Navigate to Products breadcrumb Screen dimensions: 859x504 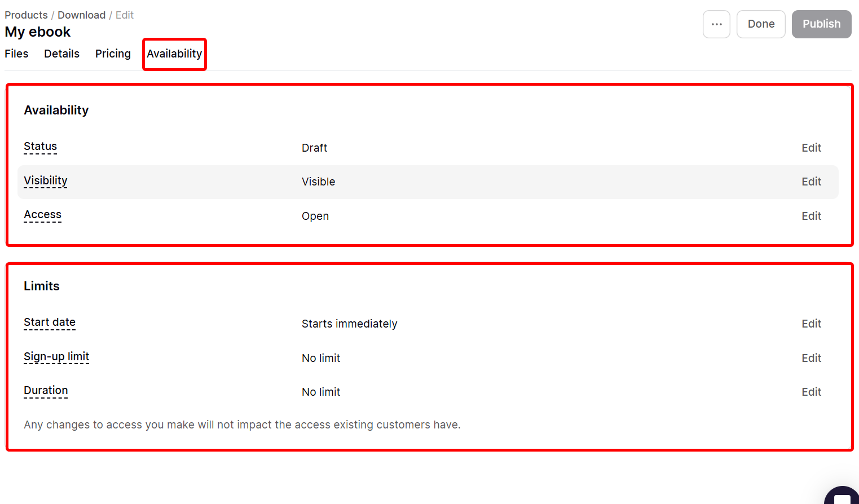(x=26, y=15)
